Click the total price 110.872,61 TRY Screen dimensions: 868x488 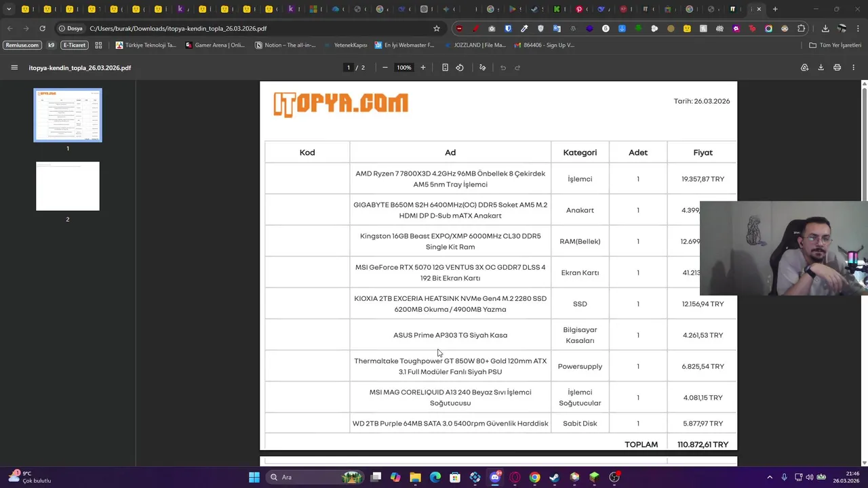703,445
